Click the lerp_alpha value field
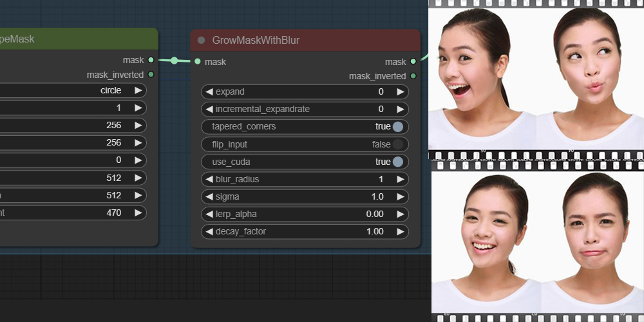This screenshot has width=644, height=322. (x=305, y=214)
